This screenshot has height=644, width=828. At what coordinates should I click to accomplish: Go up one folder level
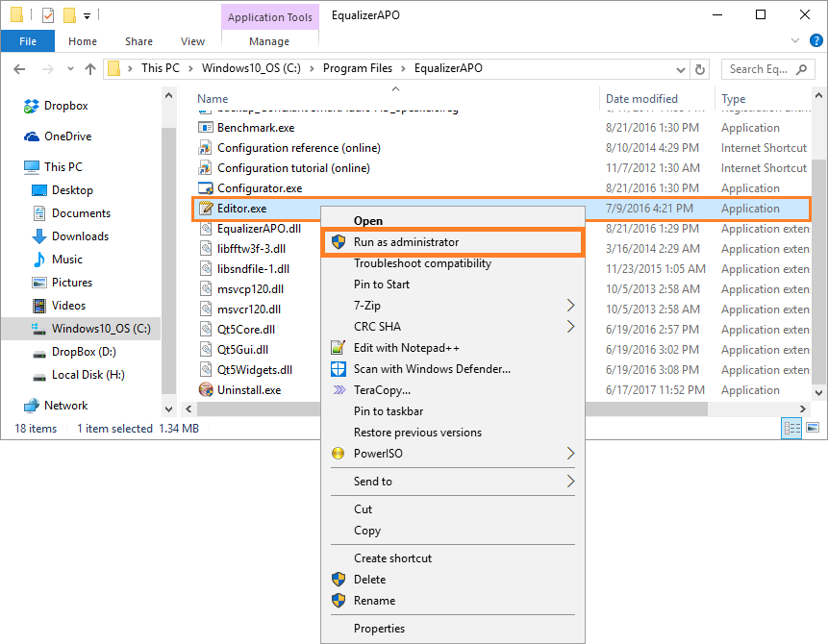click(x=90, y=69)
